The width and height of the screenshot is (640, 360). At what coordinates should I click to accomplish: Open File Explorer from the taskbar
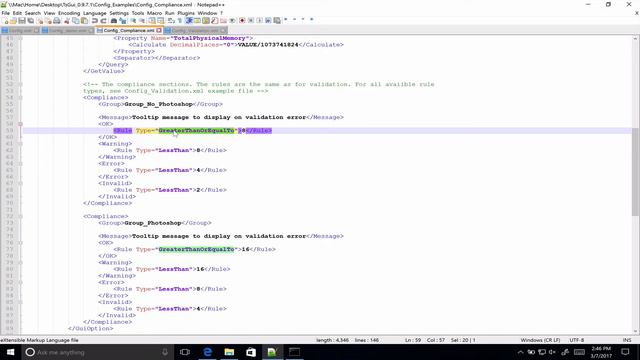(229, 352)
